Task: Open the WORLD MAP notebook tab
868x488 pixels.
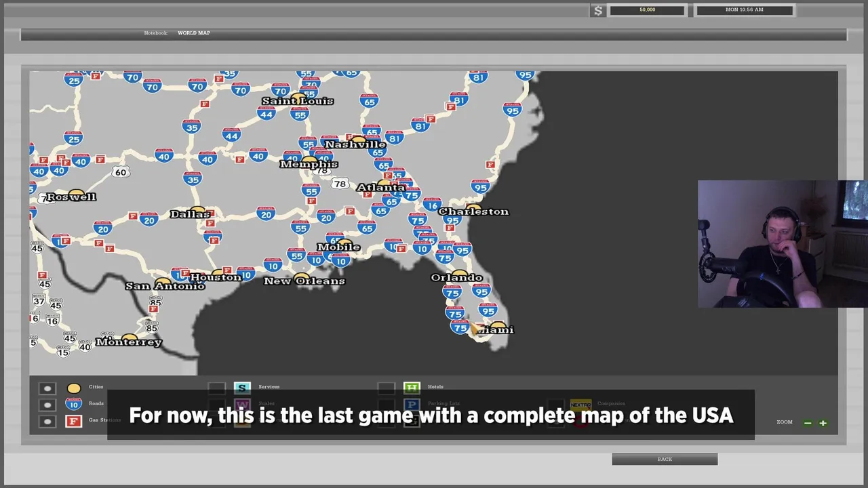Action: [x=194, y=33]
